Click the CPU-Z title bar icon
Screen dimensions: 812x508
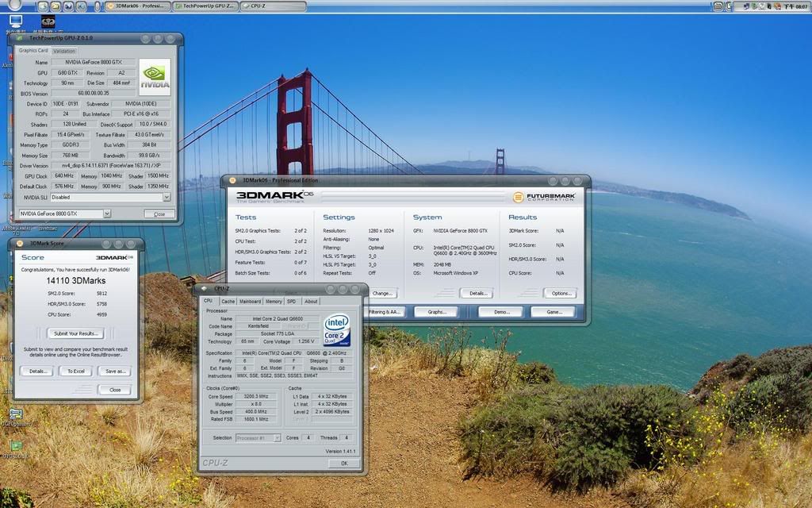(x=204, y=288)
